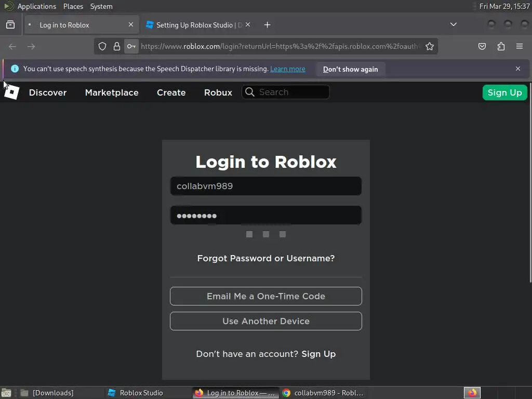532x399 pixels.
Task: Click the Firefox icon in the system tray
Action: click(472, 393)
